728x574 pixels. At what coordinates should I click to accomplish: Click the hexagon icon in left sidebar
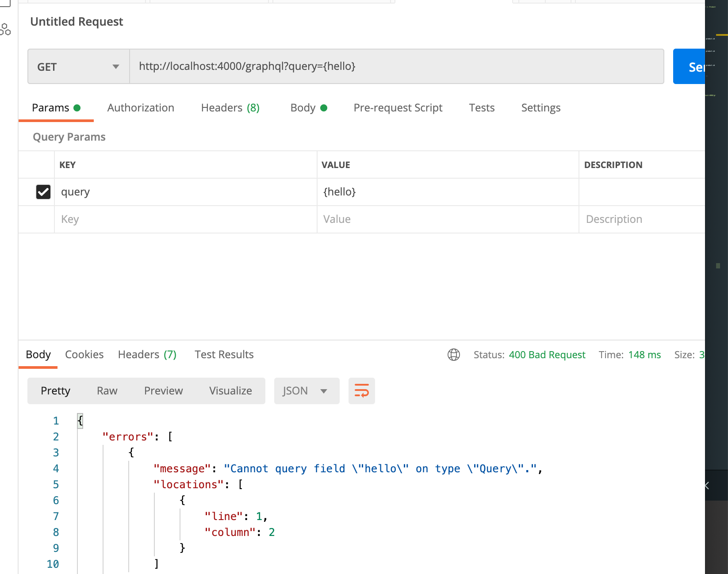tap(5, 30)
